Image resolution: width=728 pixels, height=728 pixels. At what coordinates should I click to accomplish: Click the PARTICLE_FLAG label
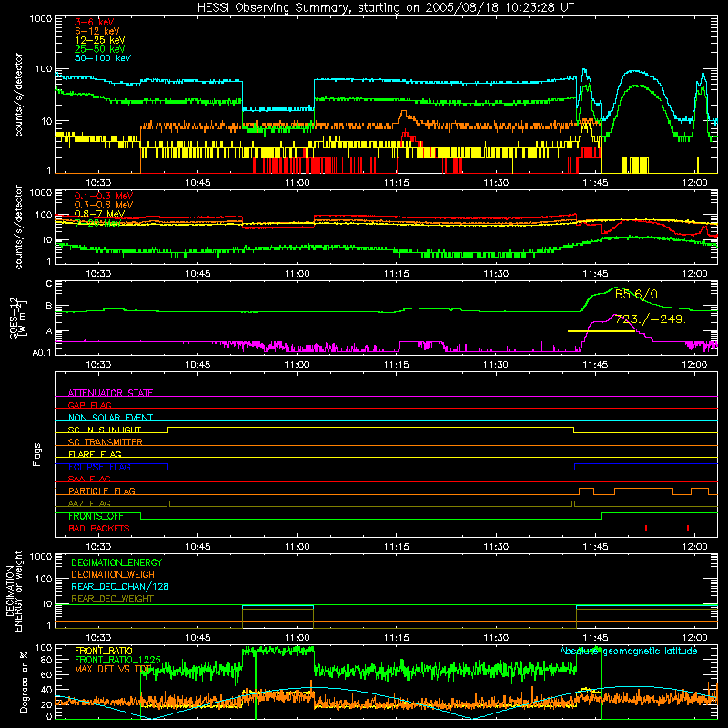coord(102,490)
